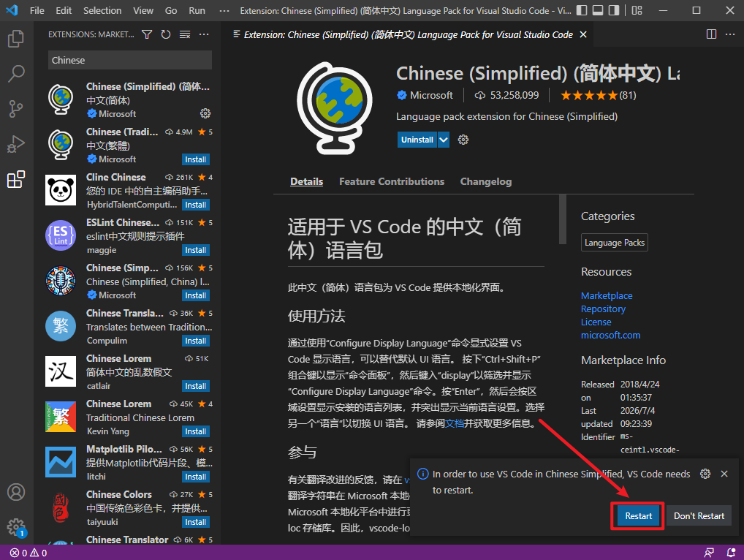Open the View menu

(x=143, y=10)
